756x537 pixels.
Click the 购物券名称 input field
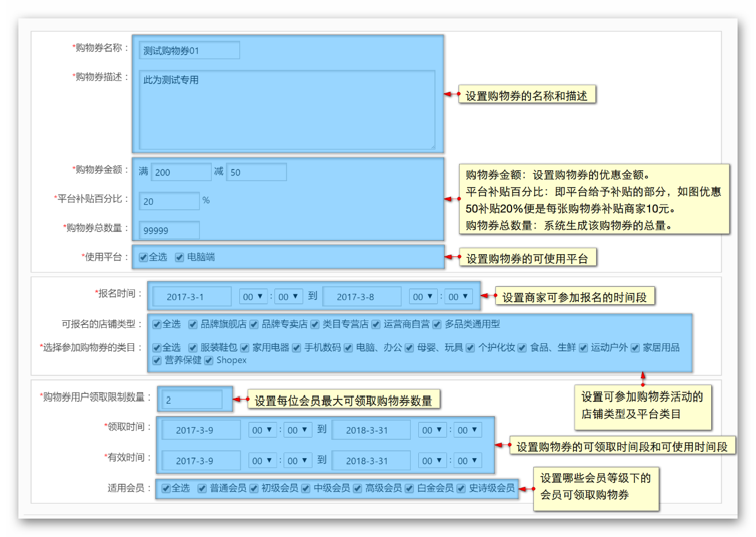[x=189, y=50]
